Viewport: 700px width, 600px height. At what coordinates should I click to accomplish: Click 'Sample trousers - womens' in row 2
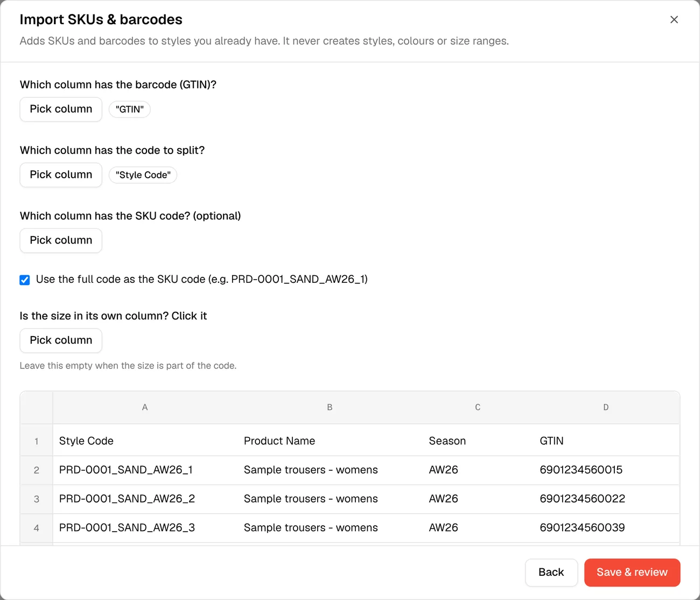pyautogui.click(x=330, y=470)
